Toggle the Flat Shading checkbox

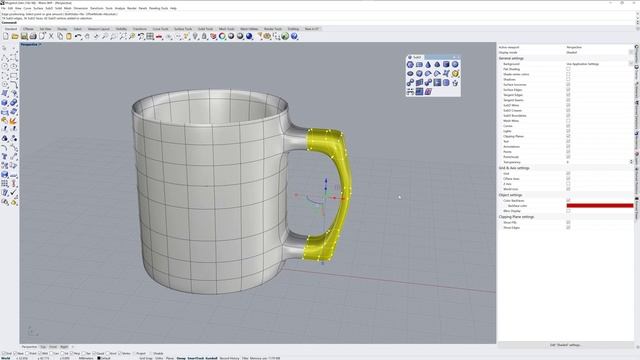568,69
